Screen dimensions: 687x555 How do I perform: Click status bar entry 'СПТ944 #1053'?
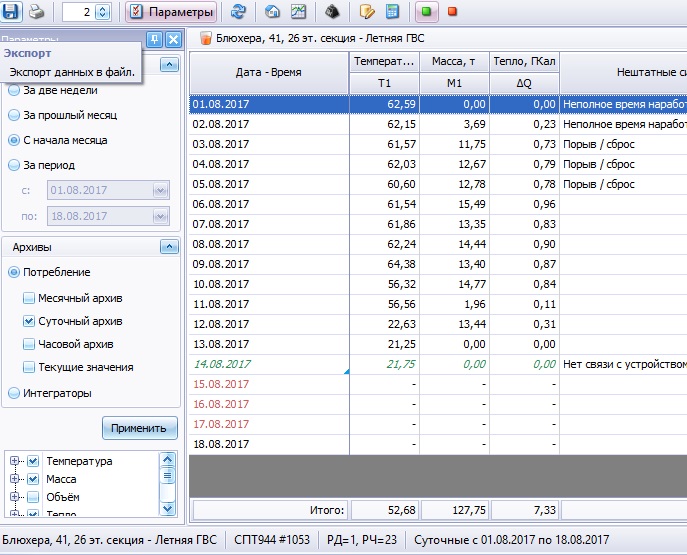pos(272,540)
